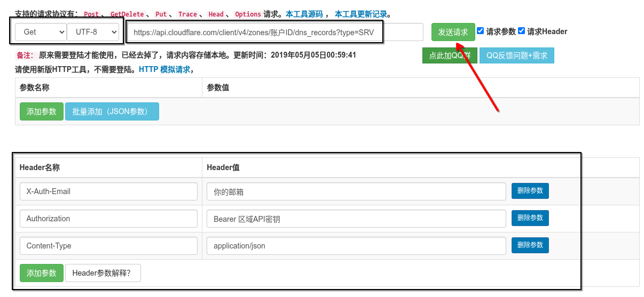
Task: Click 批量添加（JSON参数）button
Action: pyautogui.click(x=112, y=111)
